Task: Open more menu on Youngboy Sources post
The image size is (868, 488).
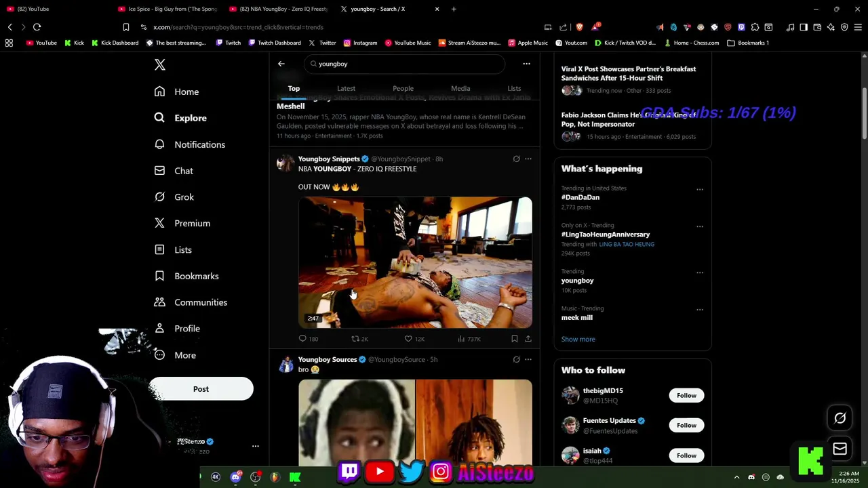Action: [x=528, y=360]
